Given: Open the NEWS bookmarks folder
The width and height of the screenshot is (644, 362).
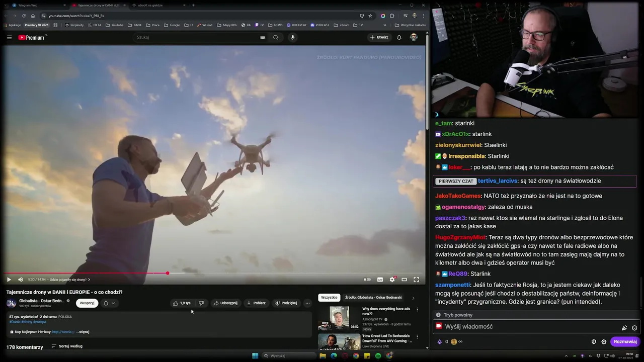Looking at the screenshot, I should pyautogui.click(x=275, y=25).
